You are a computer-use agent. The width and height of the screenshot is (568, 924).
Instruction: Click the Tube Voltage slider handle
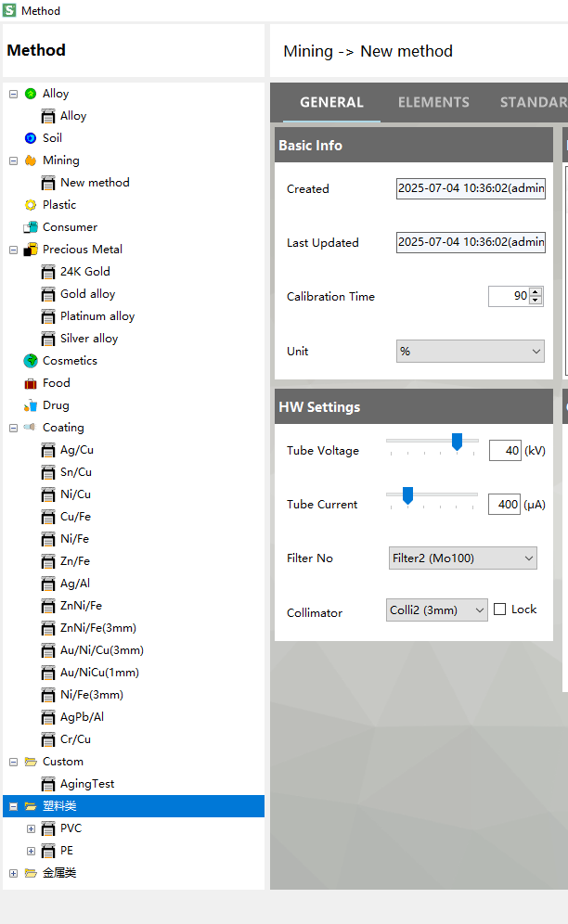pyautogui.click(x=457, y=443)
